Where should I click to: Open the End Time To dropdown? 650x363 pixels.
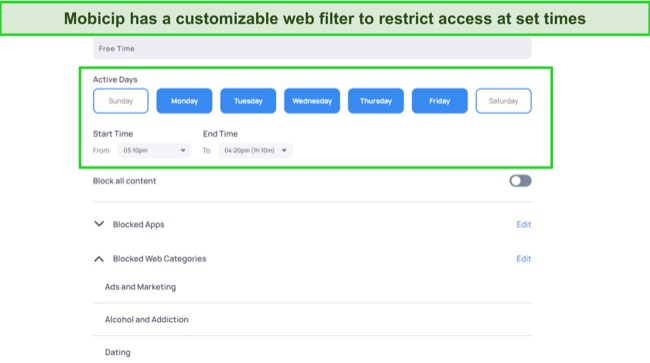[x=255, y=150]
